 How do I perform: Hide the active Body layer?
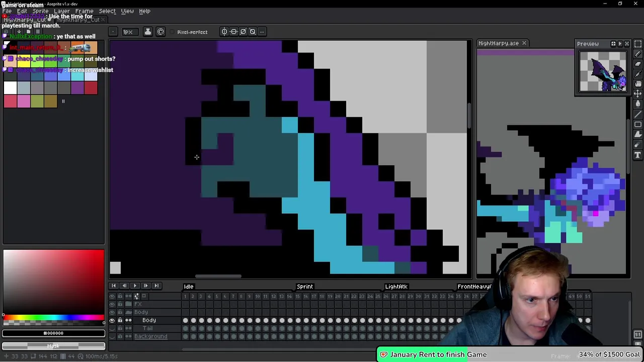click(112, 320)
